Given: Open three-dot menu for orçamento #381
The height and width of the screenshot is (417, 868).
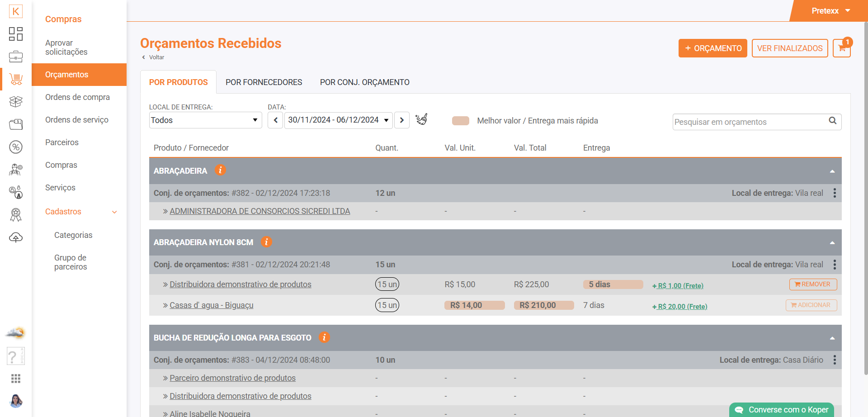Looking at the screenshot, I should [x=835, y=265].
